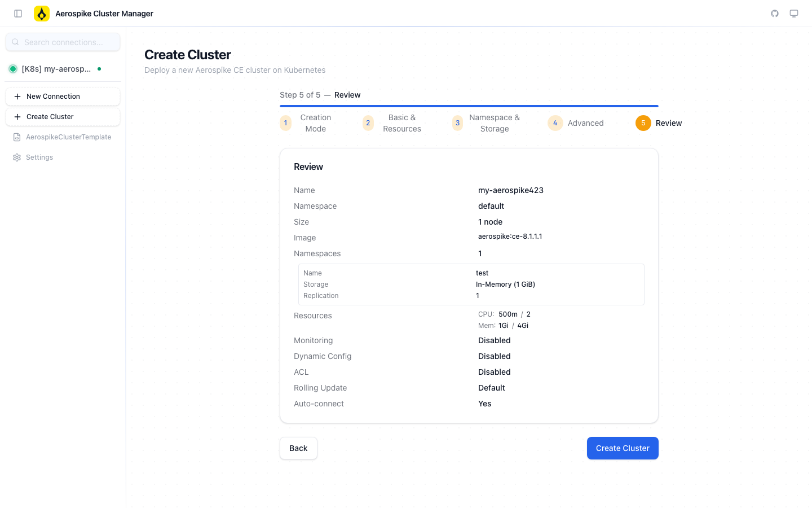Open AerospikeClusterTemplate page
The image size is (812, 508).
pyautogui.click(x=63, y=137)
